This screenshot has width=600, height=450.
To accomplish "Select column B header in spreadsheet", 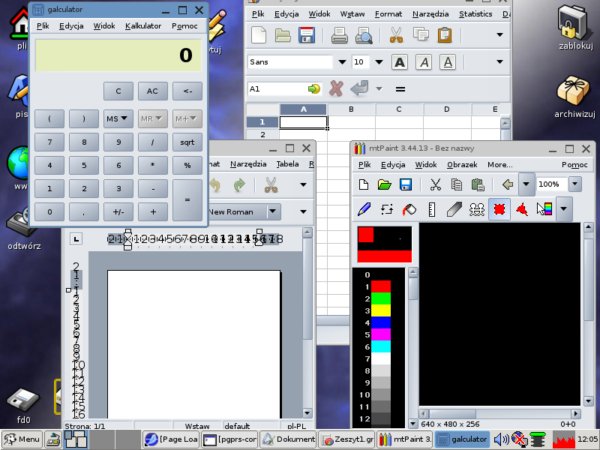I will point(351,109).
